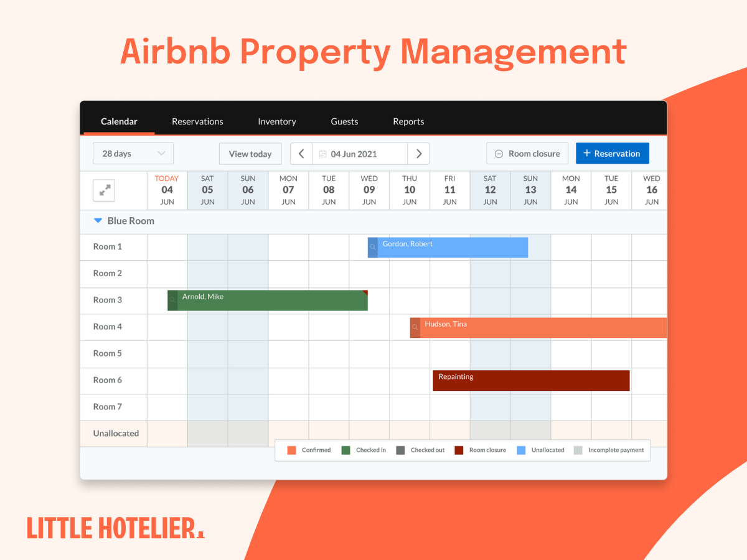Click the expand calendar fullscreen icon

coord(104,190)
